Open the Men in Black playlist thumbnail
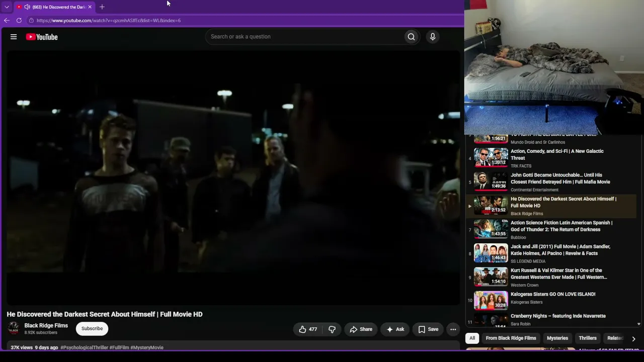 coord(491,157)
